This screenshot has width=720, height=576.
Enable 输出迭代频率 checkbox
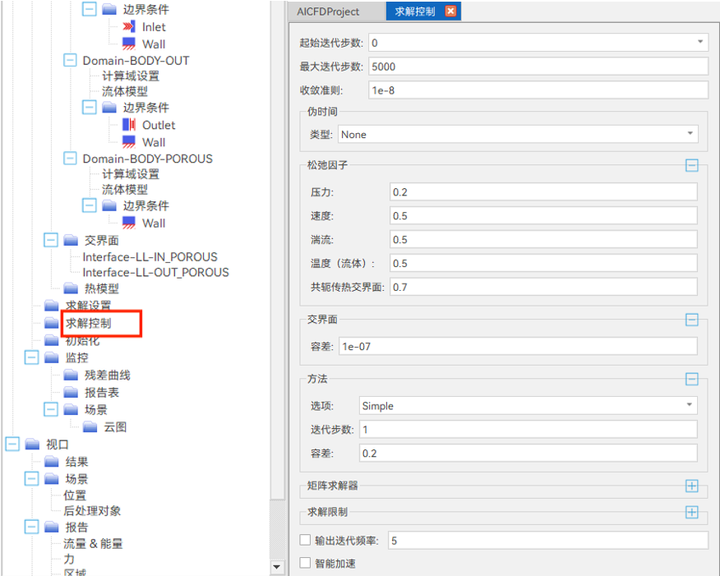pyautogui.click(x=305, y=540)
